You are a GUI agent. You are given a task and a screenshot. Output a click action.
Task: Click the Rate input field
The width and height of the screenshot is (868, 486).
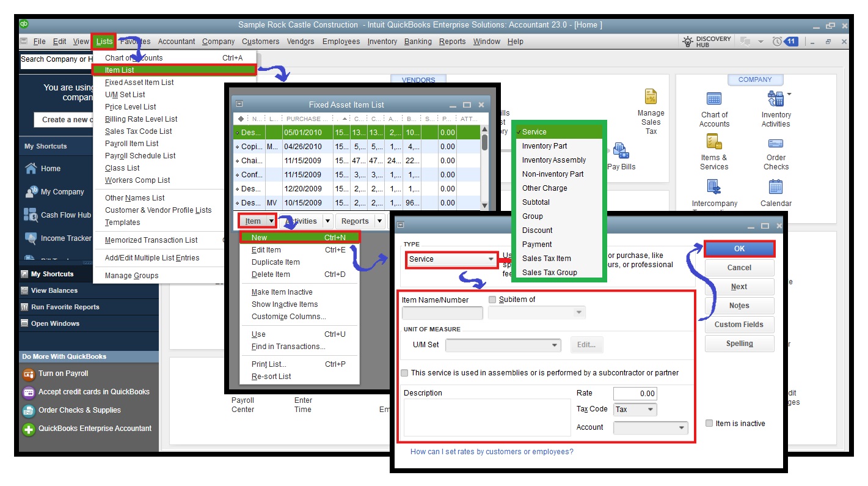635,394
